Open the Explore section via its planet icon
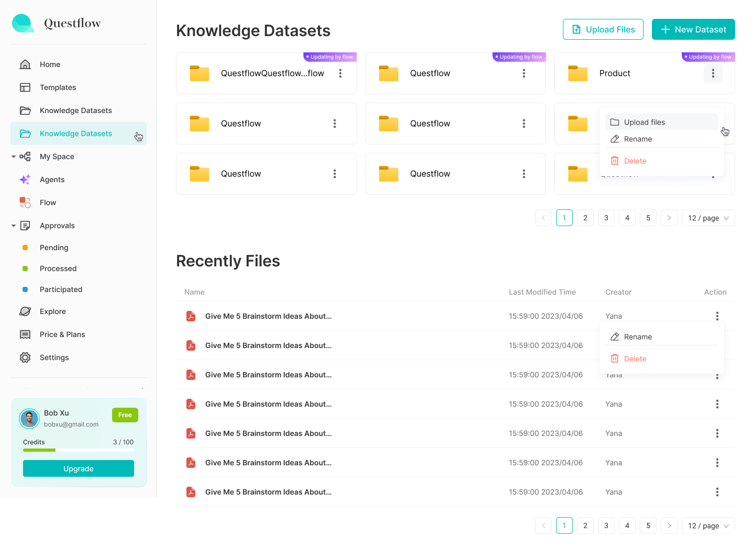This screenshot has width=754, height=560. click(25, 311)
